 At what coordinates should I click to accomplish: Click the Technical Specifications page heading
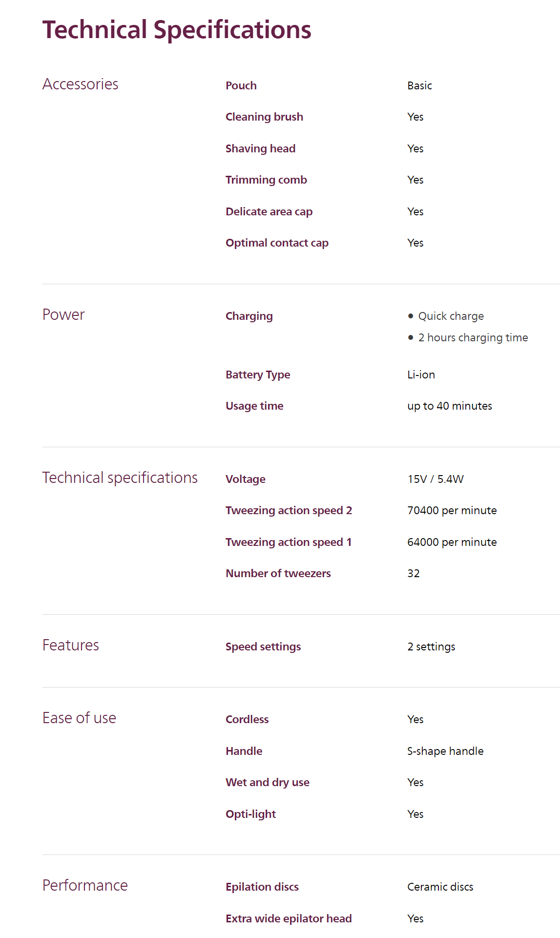(x=177, y=30)
